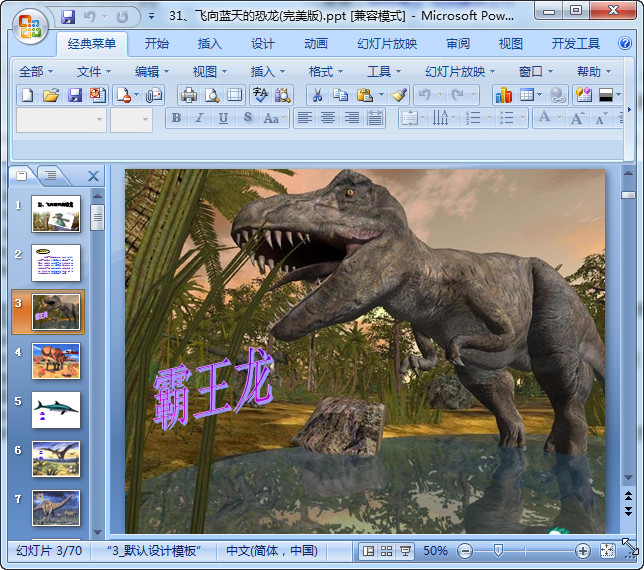Click the zoom slider handle
The width and height of the screenshot is (644, 570).
pyautogui.click(x=498, y=550)
